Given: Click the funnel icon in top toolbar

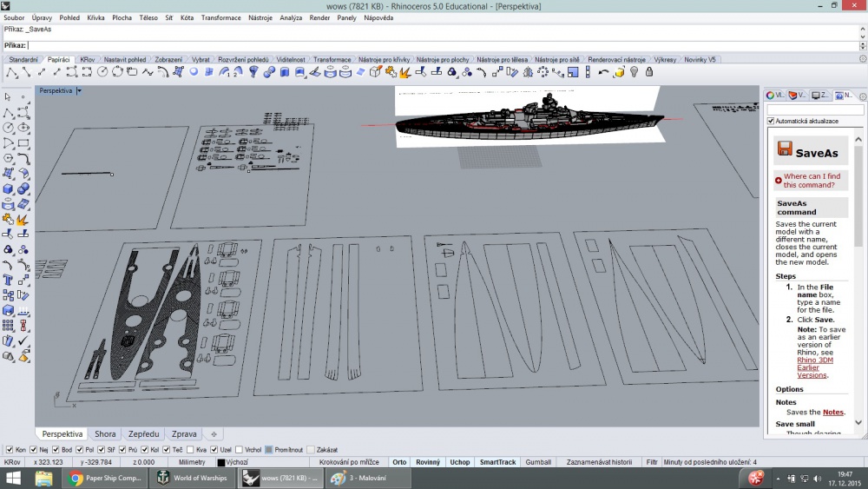Looking at the screenshot, I should click(x=253, y=72).
